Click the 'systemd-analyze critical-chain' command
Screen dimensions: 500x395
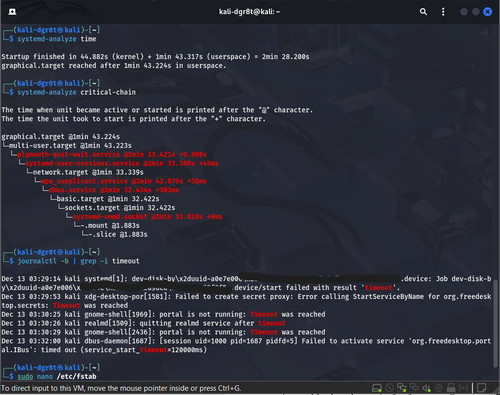[x=77, y=92]
